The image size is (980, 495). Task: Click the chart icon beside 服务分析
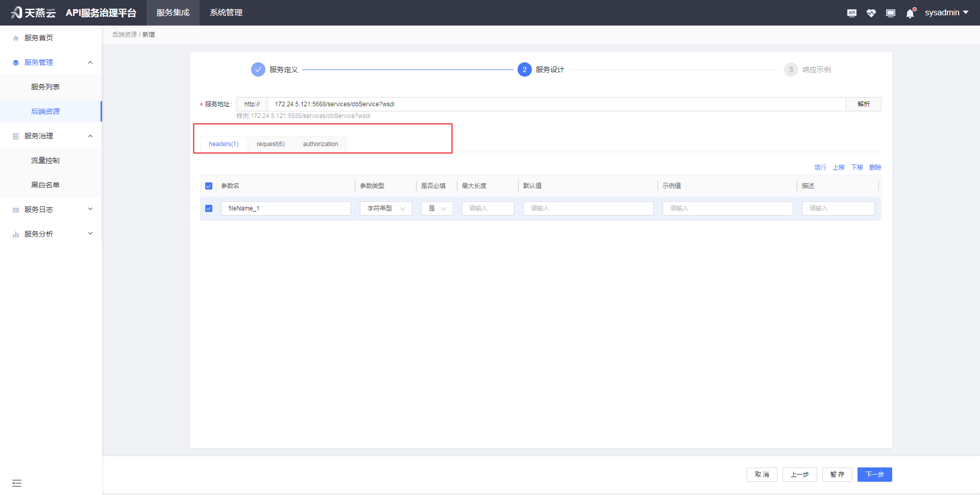(15, 233)
